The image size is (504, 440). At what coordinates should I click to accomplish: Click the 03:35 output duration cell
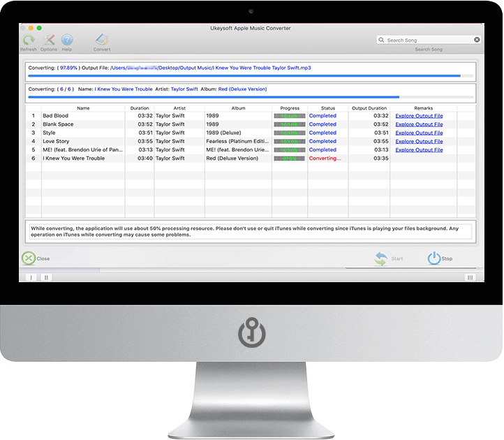click(x=381, y=159)
